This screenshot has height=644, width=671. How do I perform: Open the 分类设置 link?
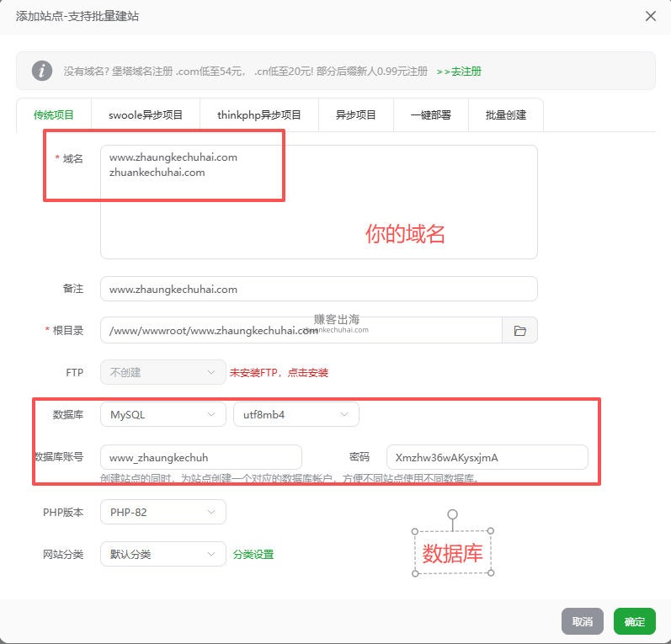point(253,555)
